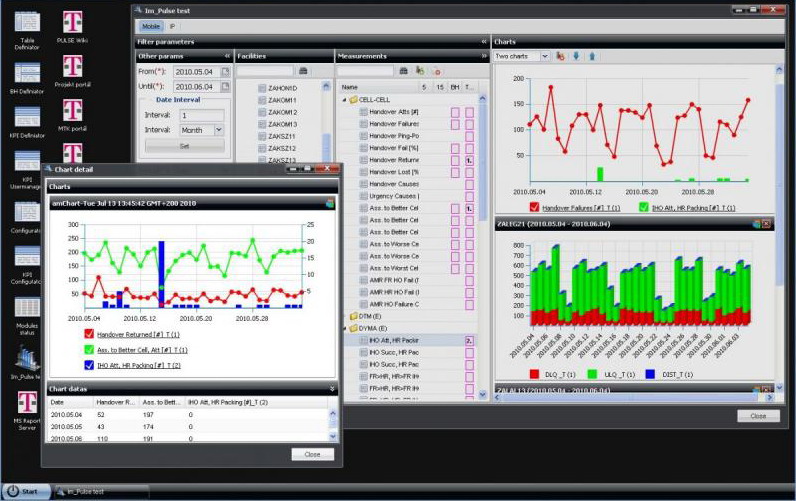Screen dimensions: 796x501
Task: Click the Facilities search input field
Action: [x=265, y=71]
